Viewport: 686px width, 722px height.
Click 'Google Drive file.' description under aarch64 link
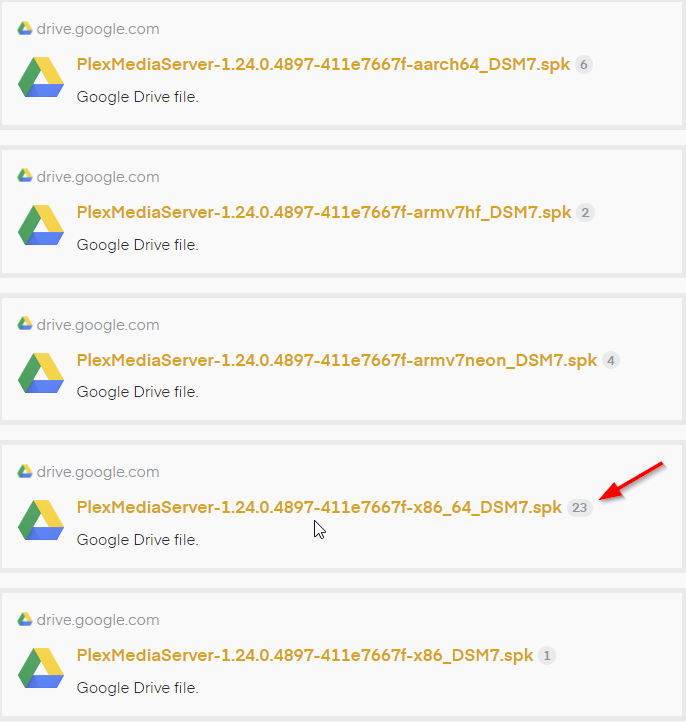click(x=138, y=97)
